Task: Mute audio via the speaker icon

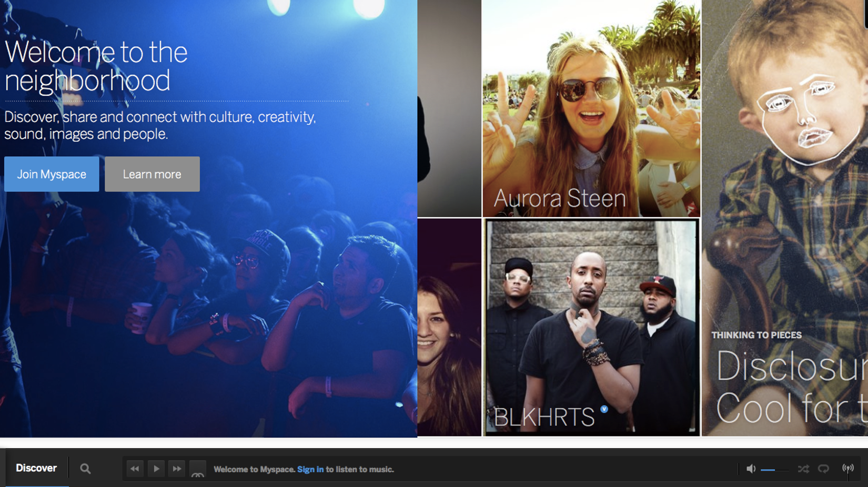Action: [x=751, y=468]
